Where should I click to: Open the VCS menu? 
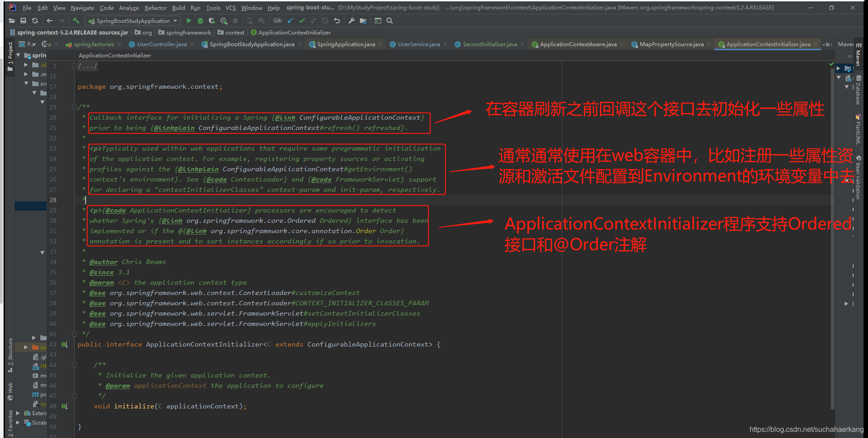click(x=230, y=8)
